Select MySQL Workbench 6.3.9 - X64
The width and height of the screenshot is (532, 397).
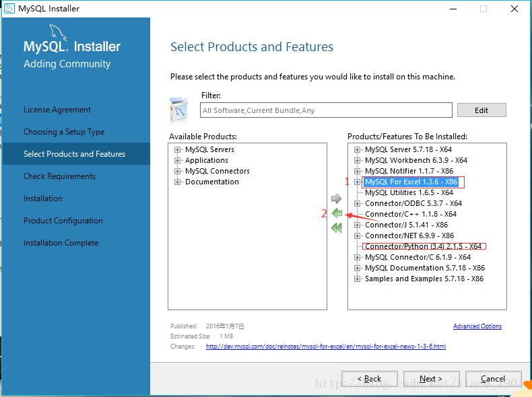click(x=415, y=160)
